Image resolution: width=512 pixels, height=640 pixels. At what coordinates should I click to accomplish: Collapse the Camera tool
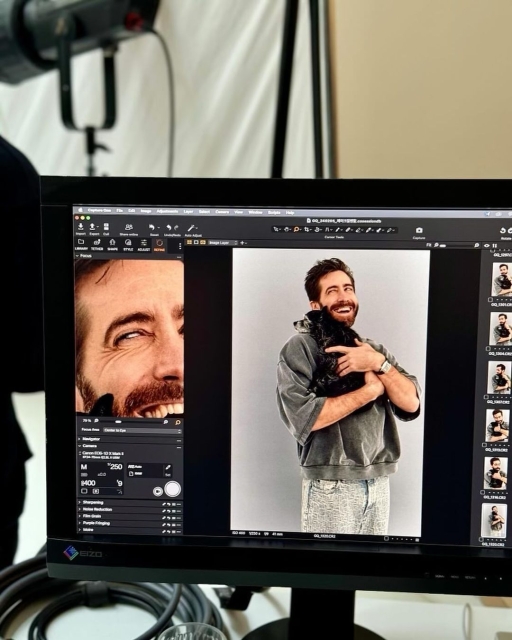pos(79,446)
